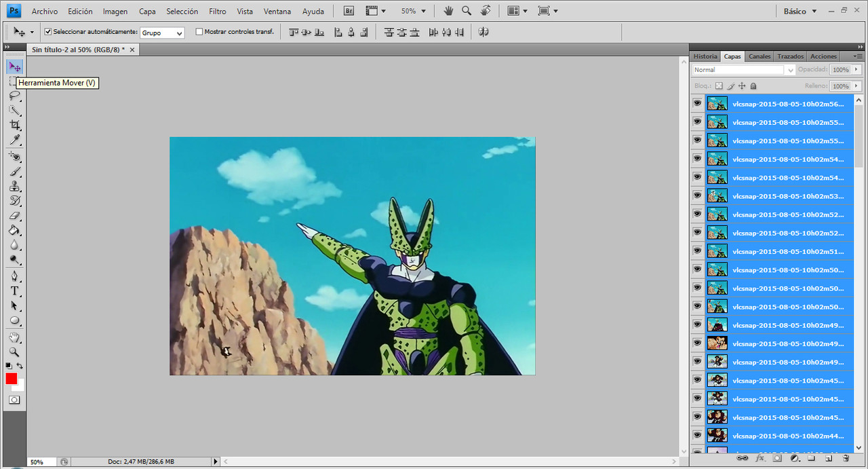Toggle lock transparent pixels
Image resolution: width=868 pixels, height=469 pixels.
click(x=719, y=86)
